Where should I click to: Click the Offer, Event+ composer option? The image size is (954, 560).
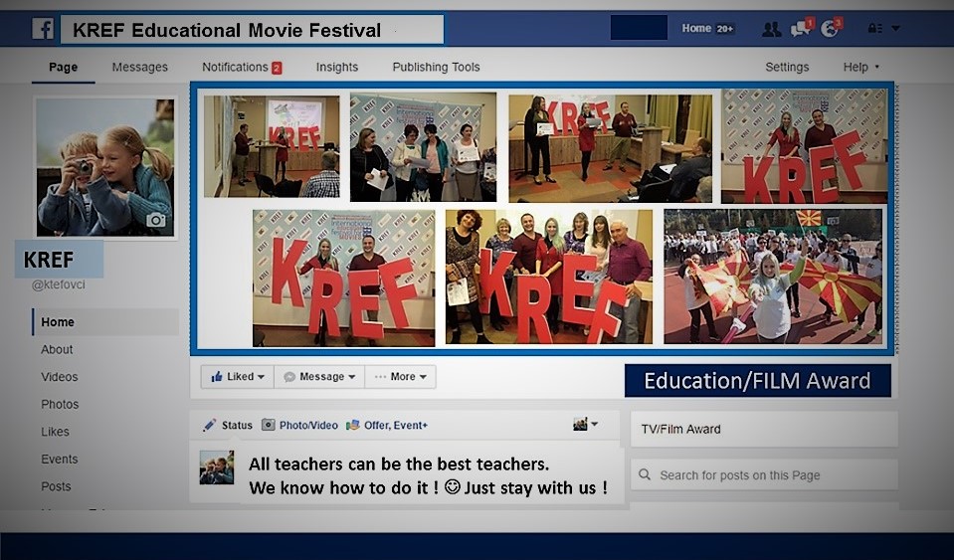tap(387, 425)
